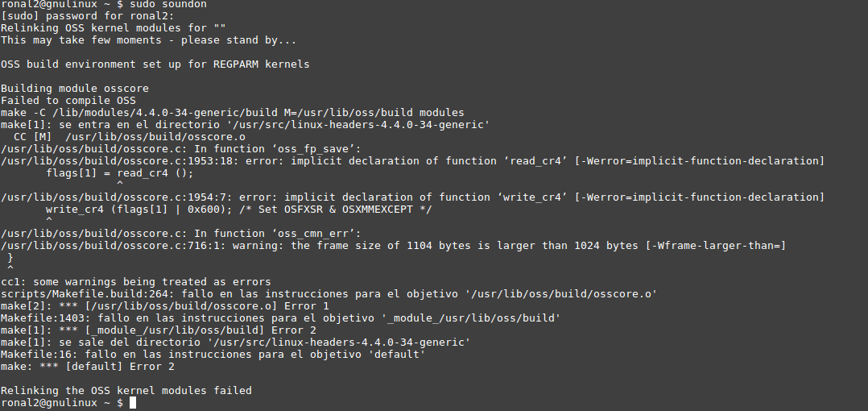
Task: Click the 'make -C /lib/modules' command line
Action: [232, 113]
